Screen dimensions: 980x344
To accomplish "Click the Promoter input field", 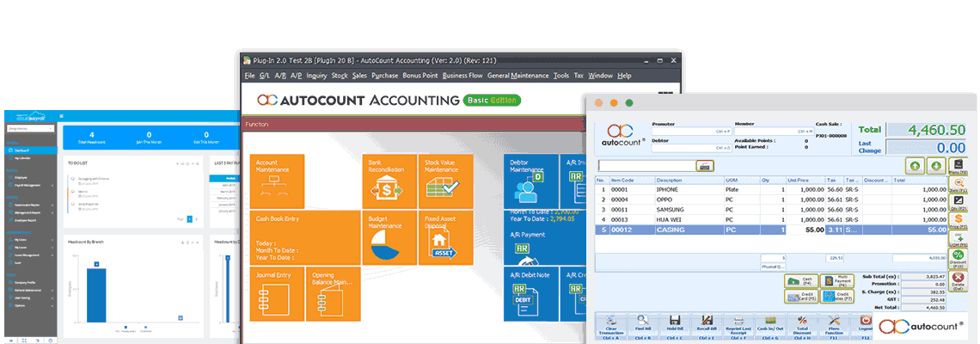I will (x=692, y=132).
